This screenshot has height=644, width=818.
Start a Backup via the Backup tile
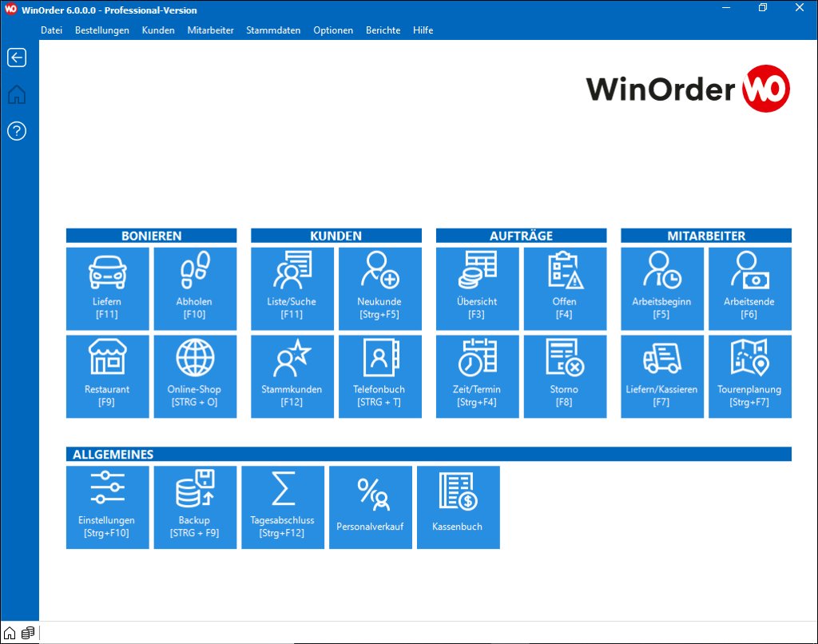click(195, 507)
